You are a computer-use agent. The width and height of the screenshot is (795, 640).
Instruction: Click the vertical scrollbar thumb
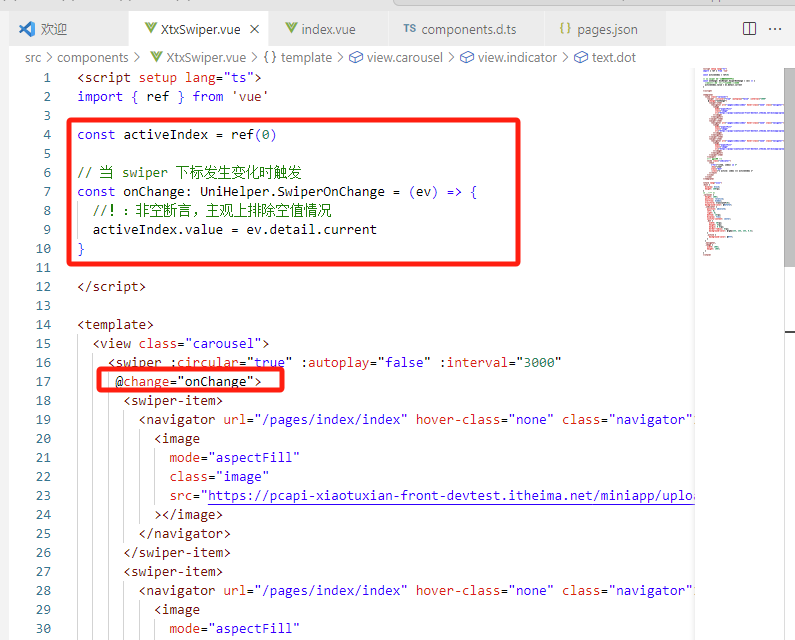789,167
